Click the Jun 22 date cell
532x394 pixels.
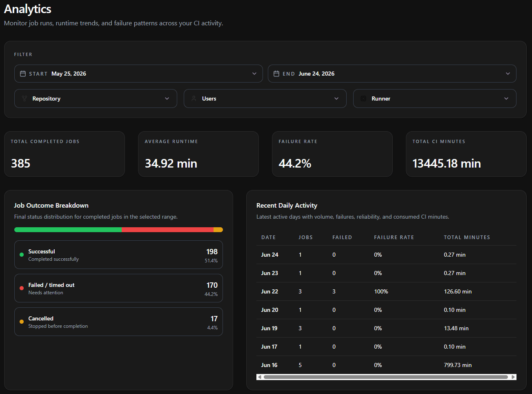click(269, 291)
